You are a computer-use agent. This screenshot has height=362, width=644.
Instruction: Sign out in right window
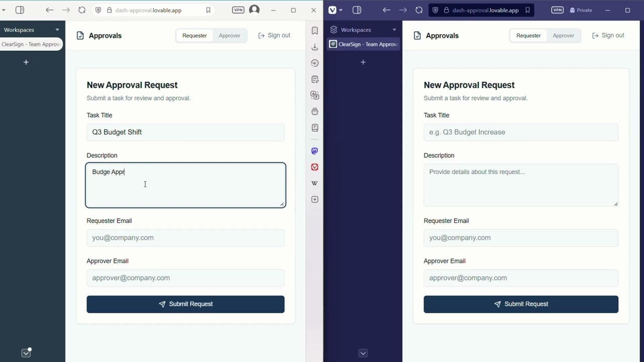click(x=608, y=36)
